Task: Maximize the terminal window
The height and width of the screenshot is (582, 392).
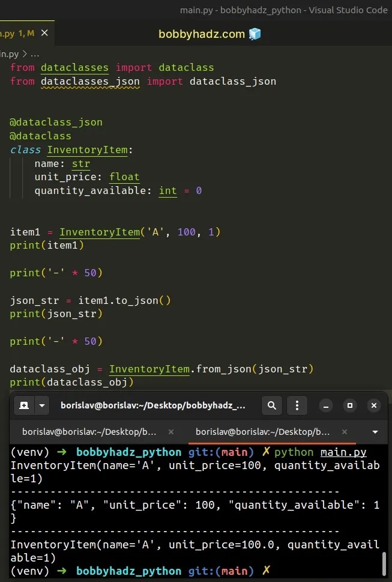Action: point(350,405)
